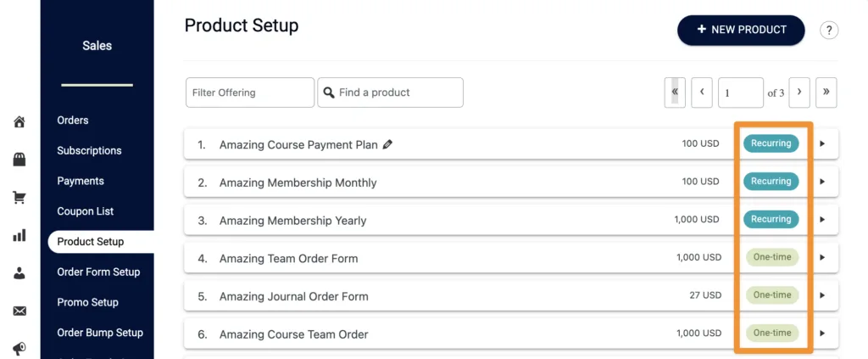Click Amazing Membership Yearly product name
Image resolution: width=868 pixels, height=359 pixels.
292,221
